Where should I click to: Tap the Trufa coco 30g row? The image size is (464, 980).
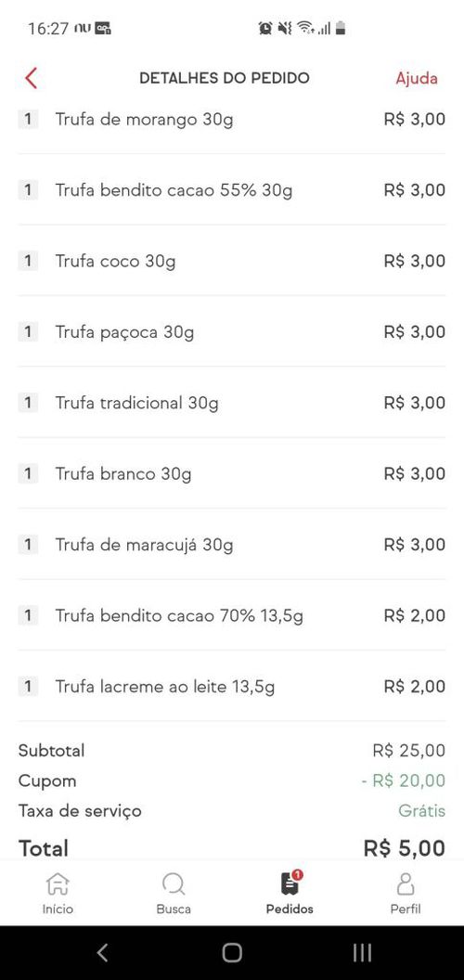click(x=232, y=261)
